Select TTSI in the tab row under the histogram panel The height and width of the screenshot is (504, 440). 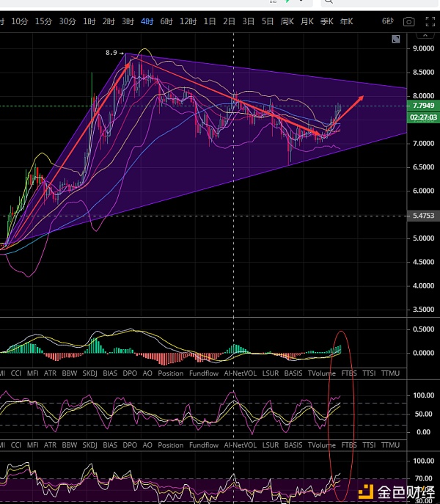click(x=369, y=373)
